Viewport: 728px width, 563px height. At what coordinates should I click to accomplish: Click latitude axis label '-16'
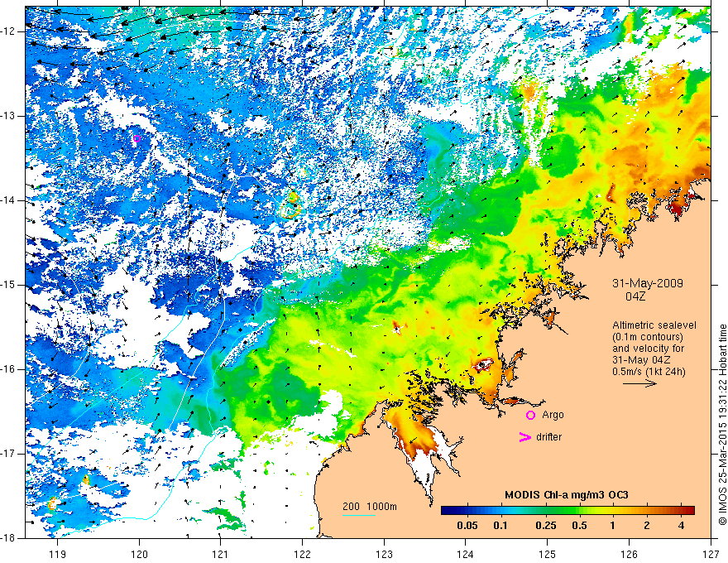(8, 369)
